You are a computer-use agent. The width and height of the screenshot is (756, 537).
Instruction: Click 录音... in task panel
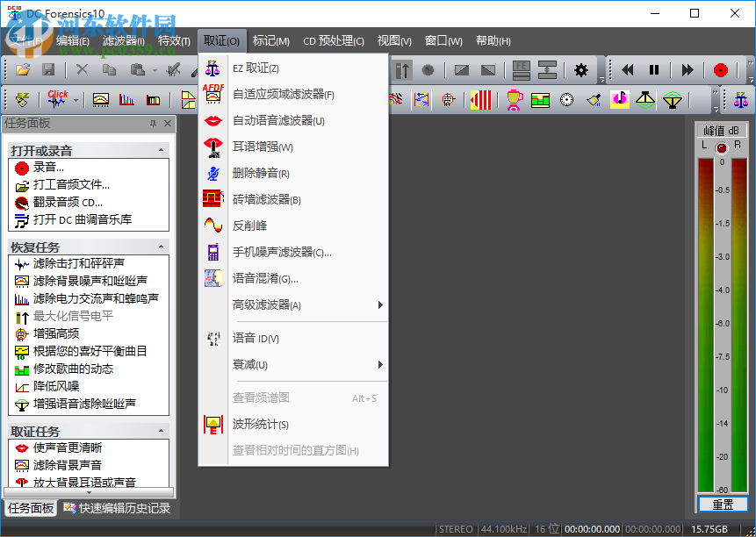tap(40, 168)
